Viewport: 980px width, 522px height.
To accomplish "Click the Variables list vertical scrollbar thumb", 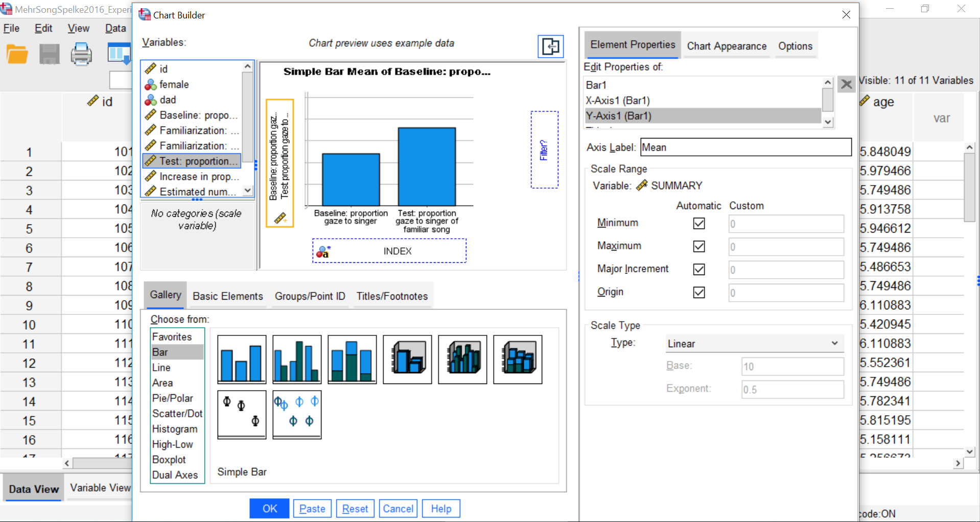I will (248, 116).
